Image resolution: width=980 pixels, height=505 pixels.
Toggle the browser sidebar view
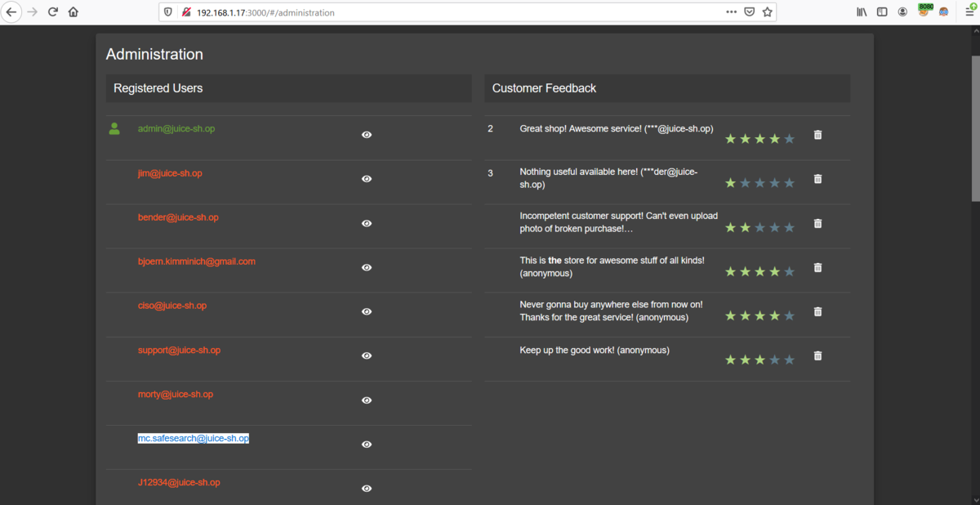[x=882, y=12]
